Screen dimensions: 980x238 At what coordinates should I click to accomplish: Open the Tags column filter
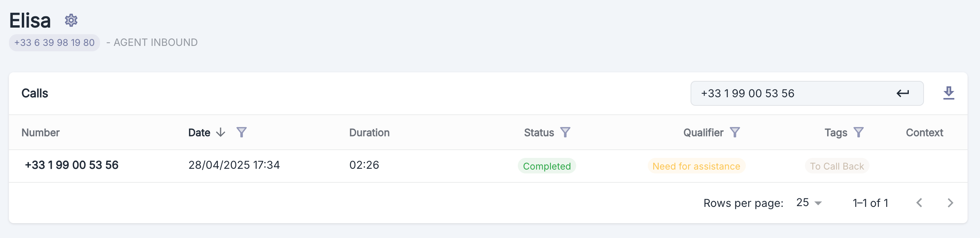859,133
